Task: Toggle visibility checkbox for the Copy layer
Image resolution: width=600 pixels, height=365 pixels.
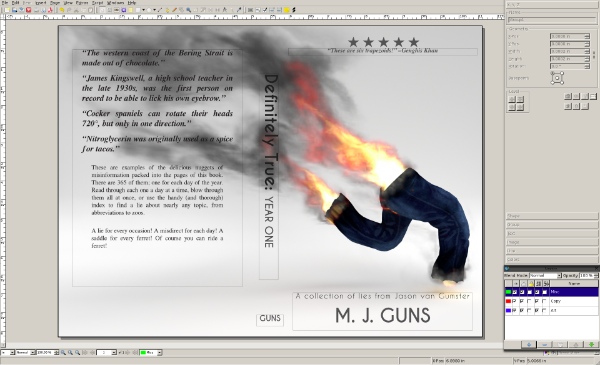Action: coord(514,301)
